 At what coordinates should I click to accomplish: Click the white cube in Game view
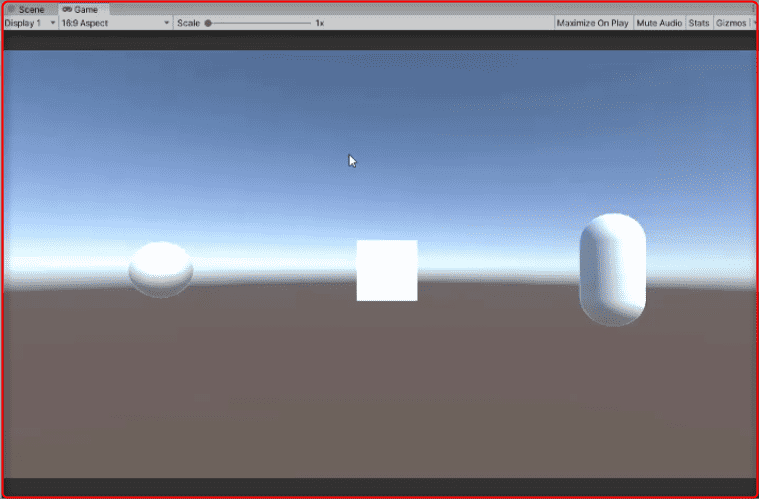tap(387, 270)
